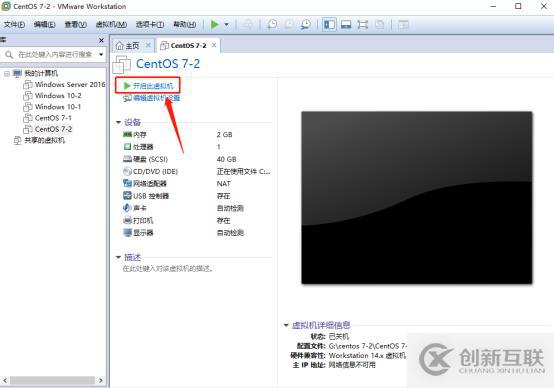Open the power options dropdown arrow in toolbar
554x388 pixels.
(226, 24)
